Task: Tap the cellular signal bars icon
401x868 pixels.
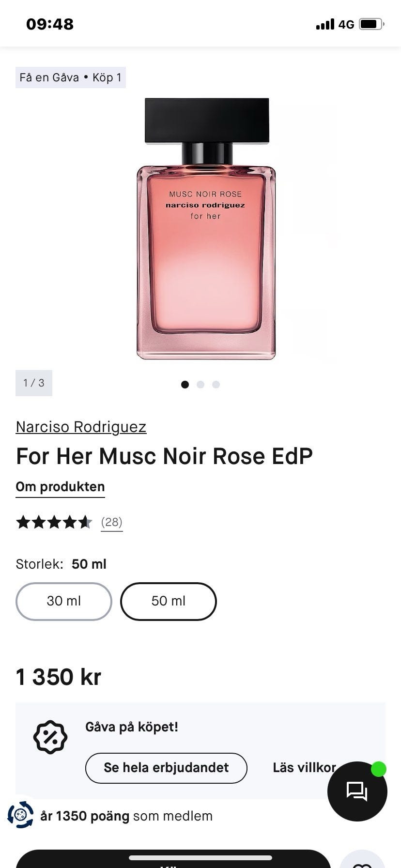Action: coord(325,24)
